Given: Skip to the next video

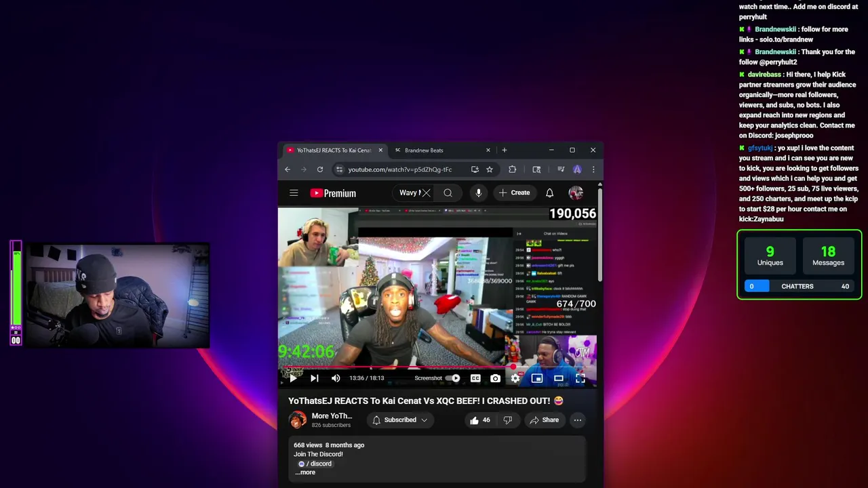Looking at the screenshot, I should click(x=315, y=378).
